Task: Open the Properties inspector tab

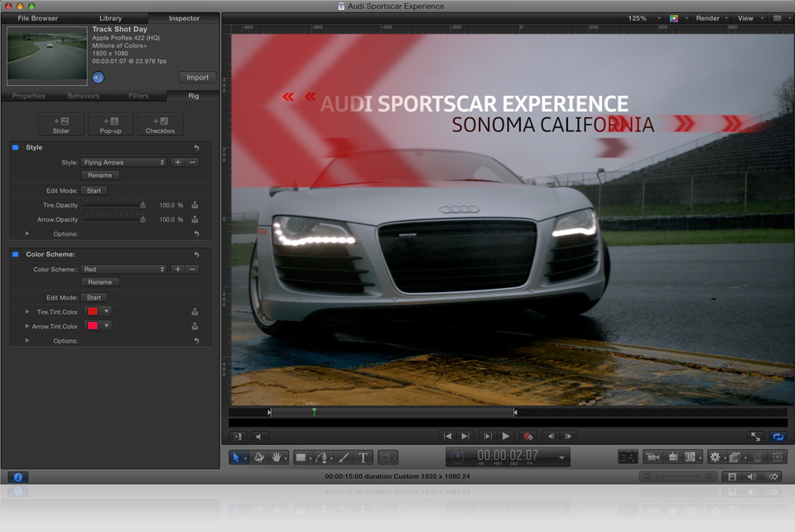Action: coord(29,96)
